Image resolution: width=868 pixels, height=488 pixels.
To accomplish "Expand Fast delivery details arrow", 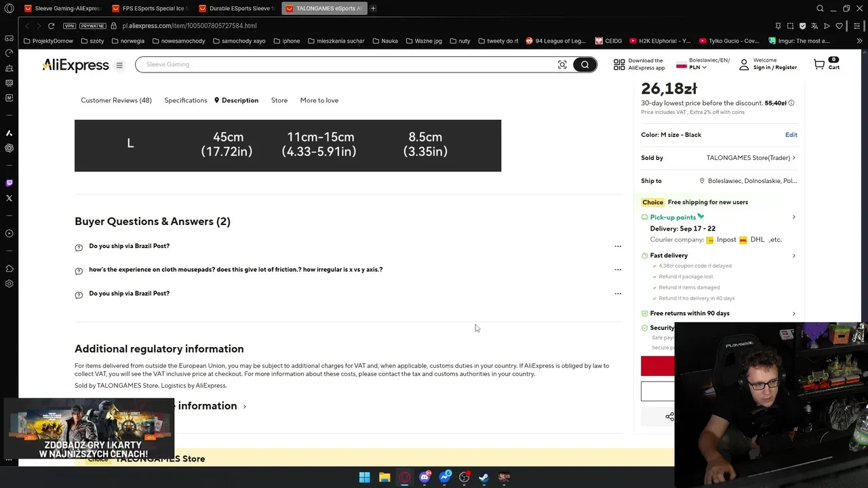I will pos(794,256).
